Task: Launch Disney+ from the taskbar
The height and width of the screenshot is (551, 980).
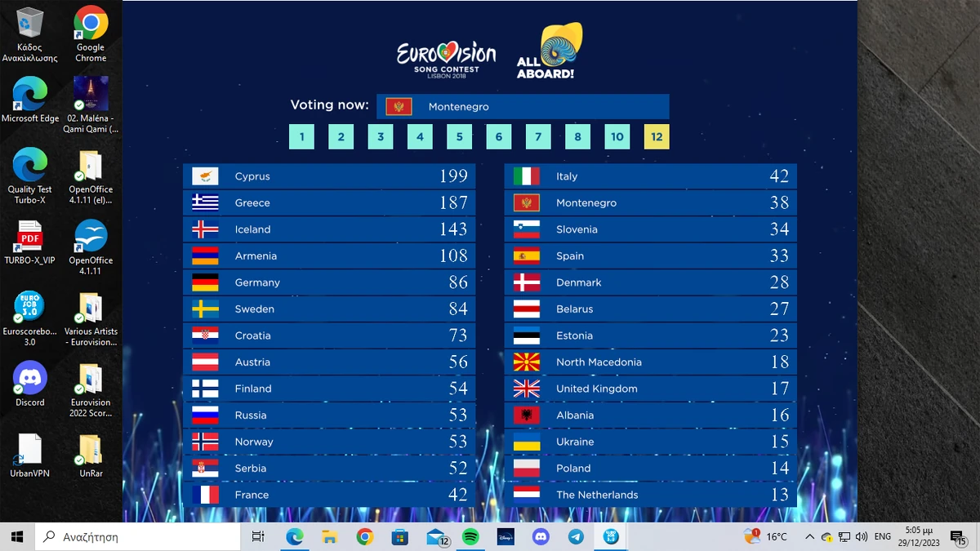Action: 505,536
